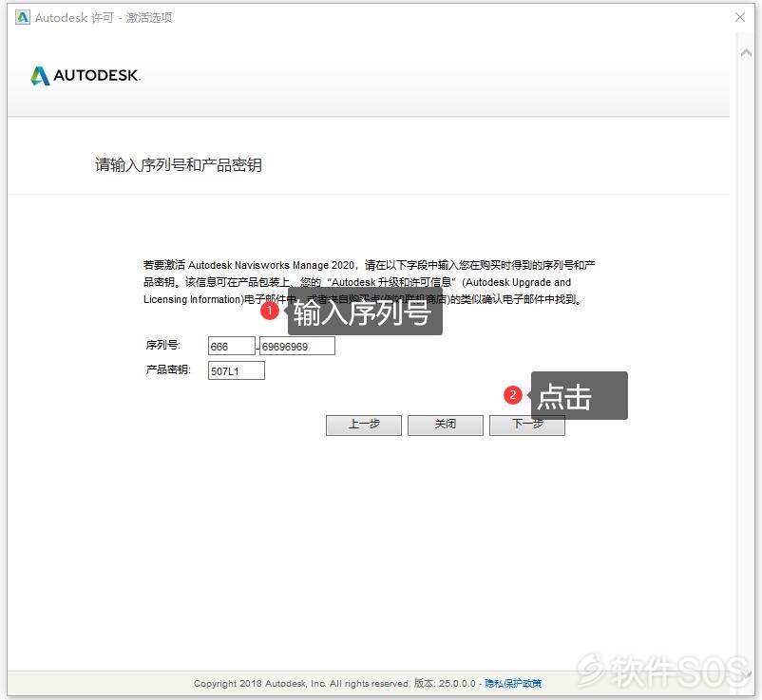Click the 请输入序列号和产品密钥 heading
Viewport: 762px width, 700px height.
tap(179, 165)
